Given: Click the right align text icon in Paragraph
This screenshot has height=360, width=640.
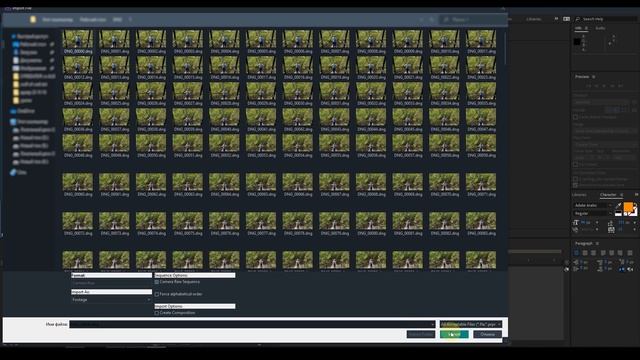Looking at the screenshot, I should coord(593,253).
